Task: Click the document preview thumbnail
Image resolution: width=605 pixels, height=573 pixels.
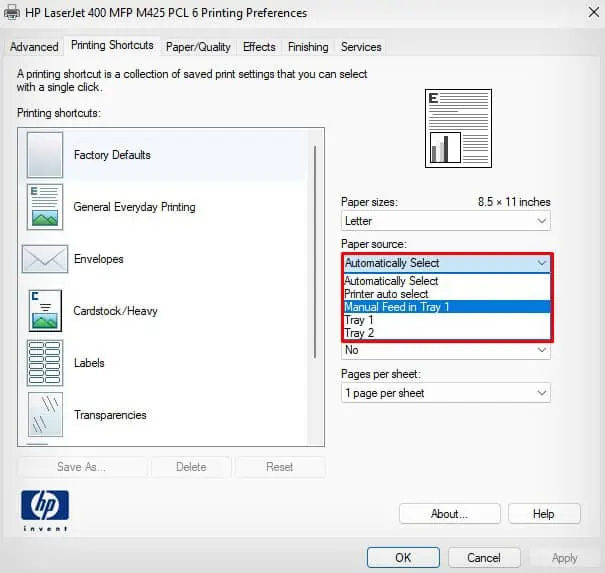Action: tap(458, 128)
